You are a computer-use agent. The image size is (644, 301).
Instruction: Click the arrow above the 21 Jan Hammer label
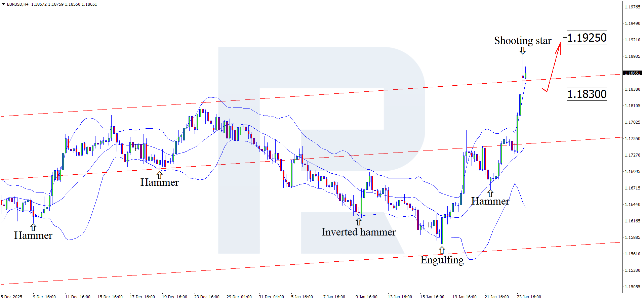tap(490, 193)
